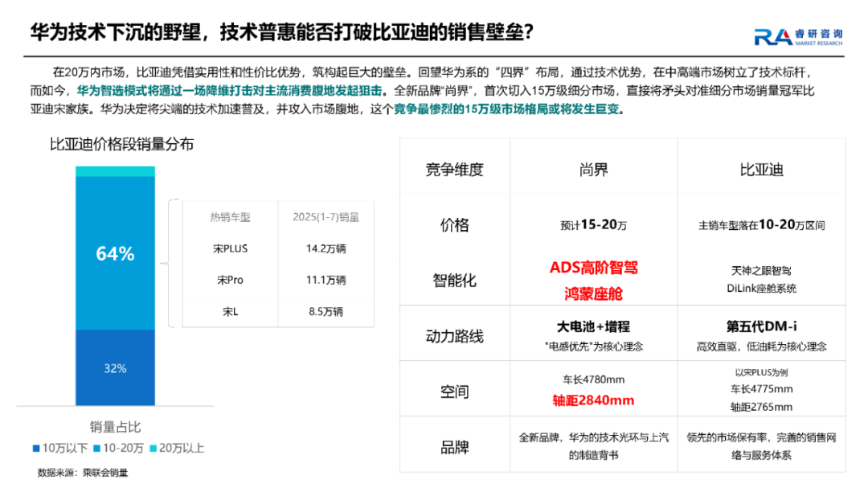The image size is (868, 488).
Task: Click the 8.5万辆 sales value
Action: (x=326, y=312)
